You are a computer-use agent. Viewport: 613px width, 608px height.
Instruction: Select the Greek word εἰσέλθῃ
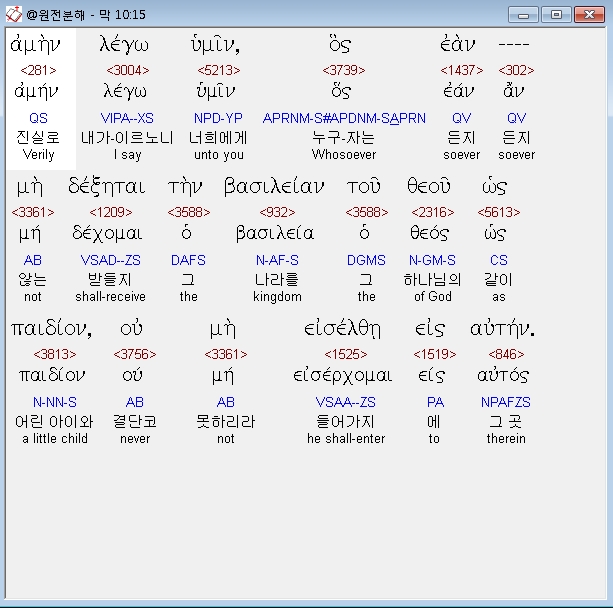[342, 329]
